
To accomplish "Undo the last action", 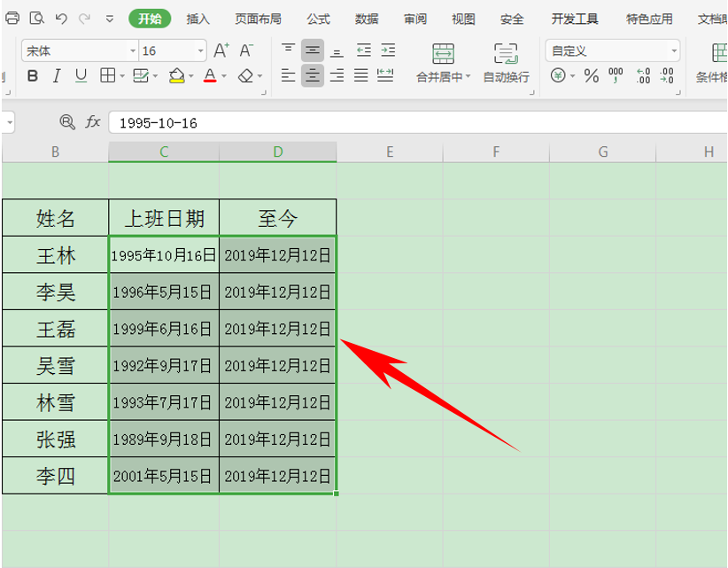I will tap(61, 18).
